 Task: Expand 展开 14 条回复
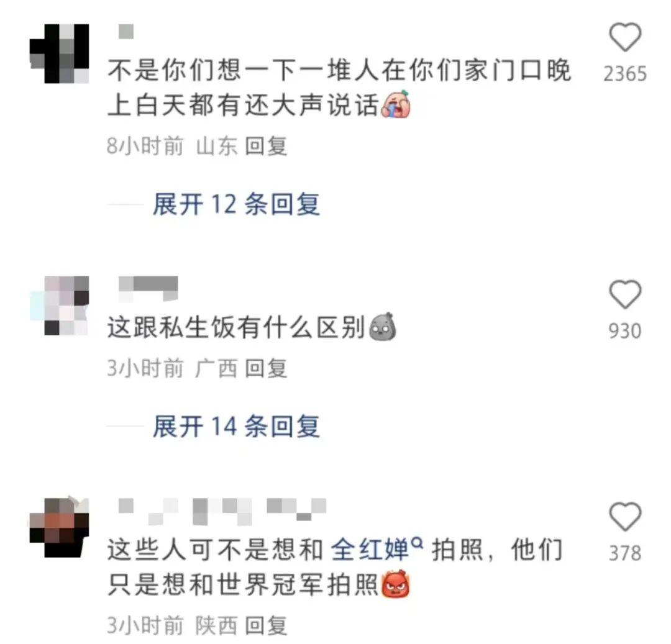pyautogui.click(x=236, y=427)
